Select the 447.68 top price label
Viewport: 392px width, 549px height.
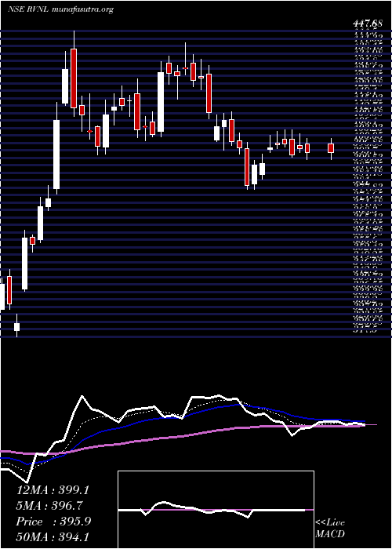click(366, 24)
